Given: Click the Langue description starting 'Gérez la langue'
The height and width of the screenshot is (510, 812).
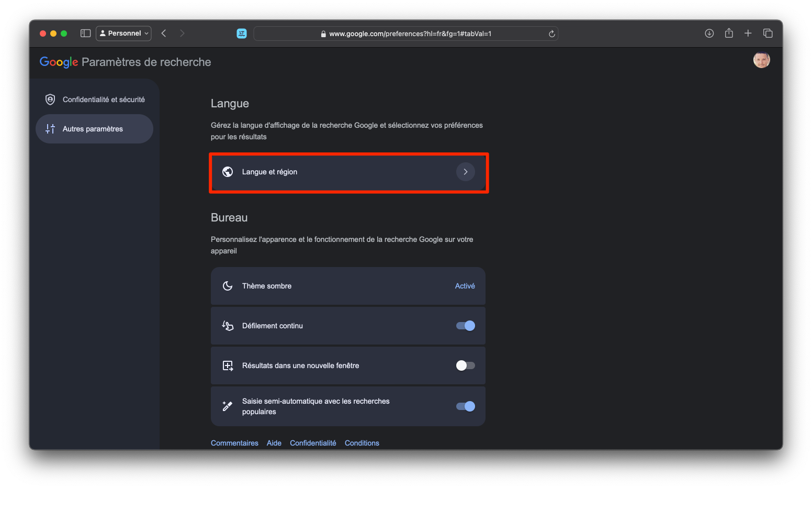Looking at the screenshot, I should [347, 131].
